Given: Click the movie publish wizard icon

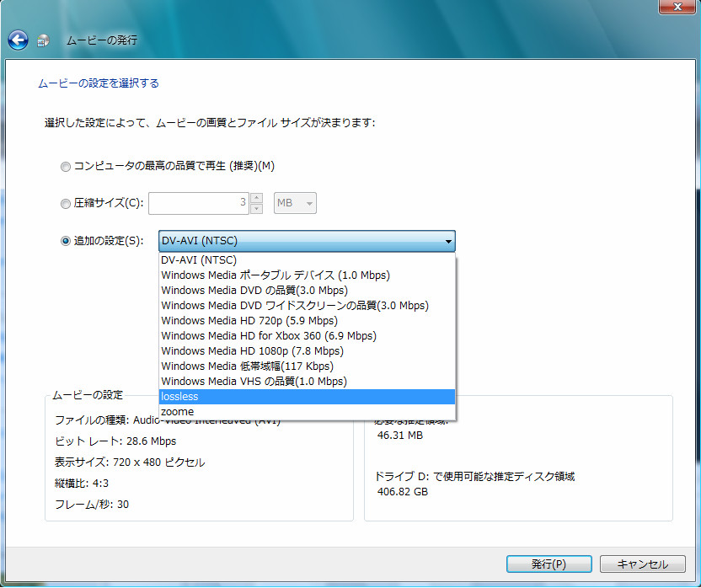Looking at the screenshot, I should 45,40.
